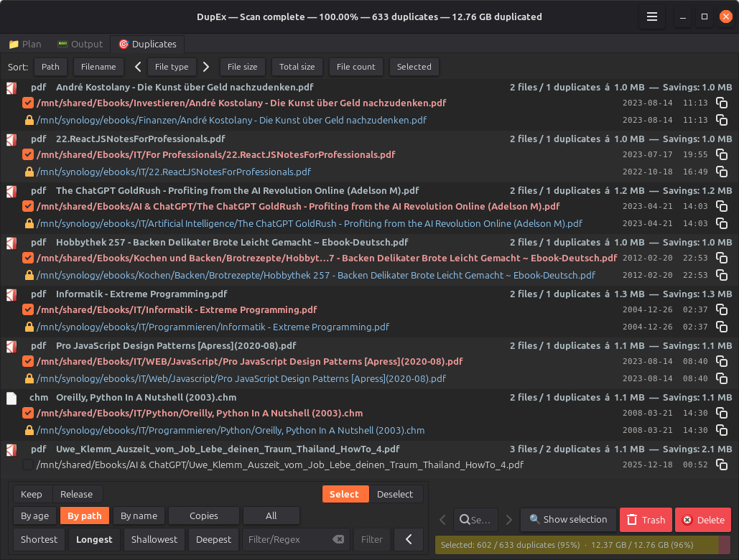
Task: Sort by Selected
Action: [414, 67]
